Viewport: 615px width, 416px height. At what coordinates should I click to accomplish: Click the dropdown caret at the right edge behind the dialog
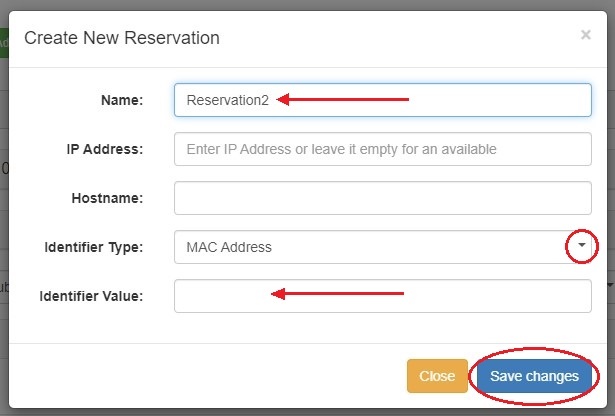[x=610, y=284]
